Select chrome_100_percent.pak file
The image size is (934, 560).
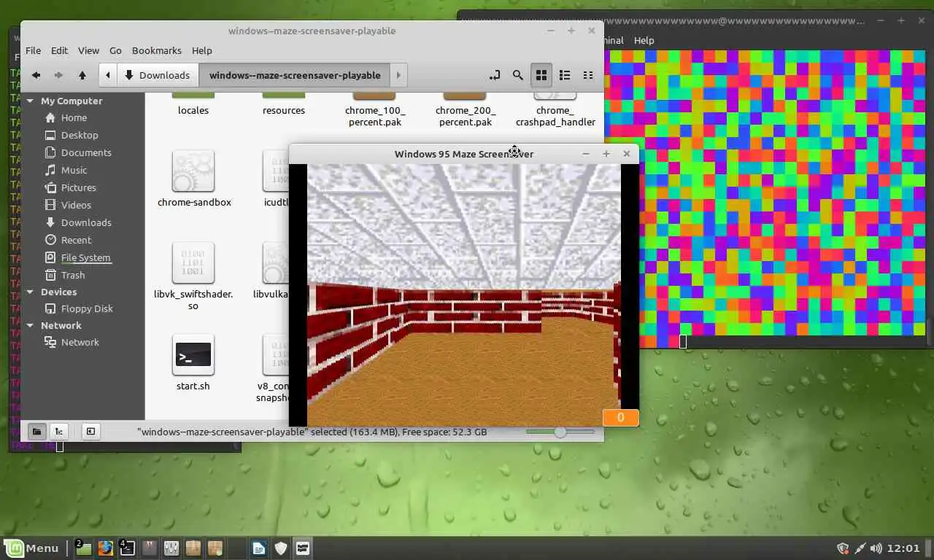[x=374, y=109]
